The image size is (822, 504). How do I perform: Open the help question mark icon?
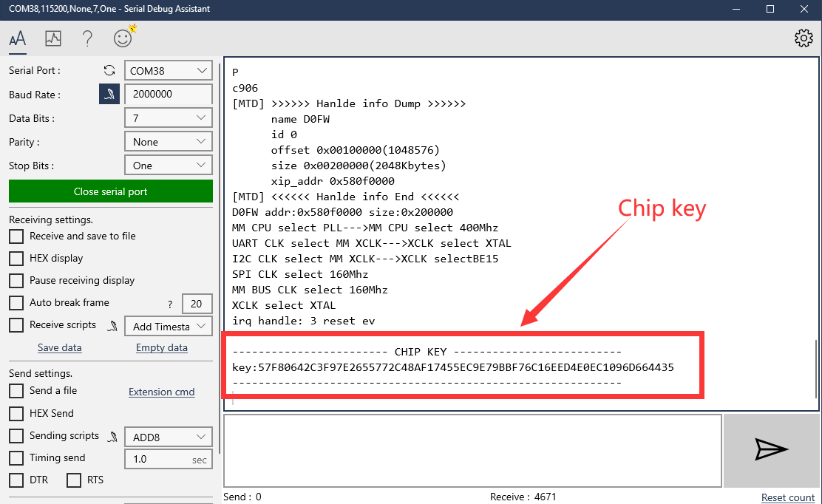click(x=87, y=38)
